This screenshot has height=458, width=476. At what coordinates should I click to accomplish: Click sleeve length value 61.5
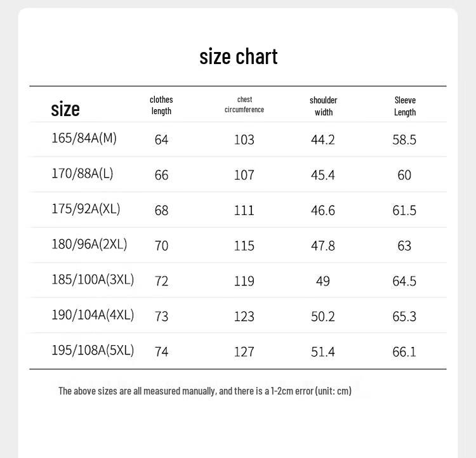(404, 211)
